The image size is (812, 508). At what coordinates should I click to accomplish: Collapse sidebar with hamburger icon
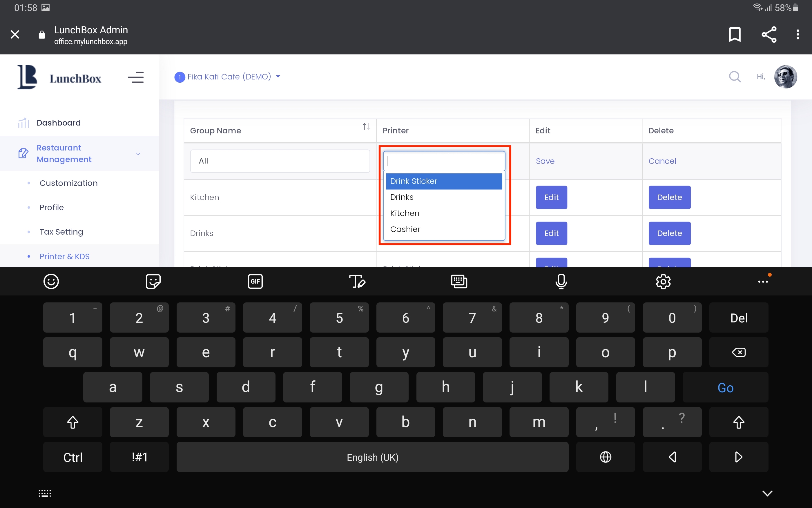[x=136, y=77]
